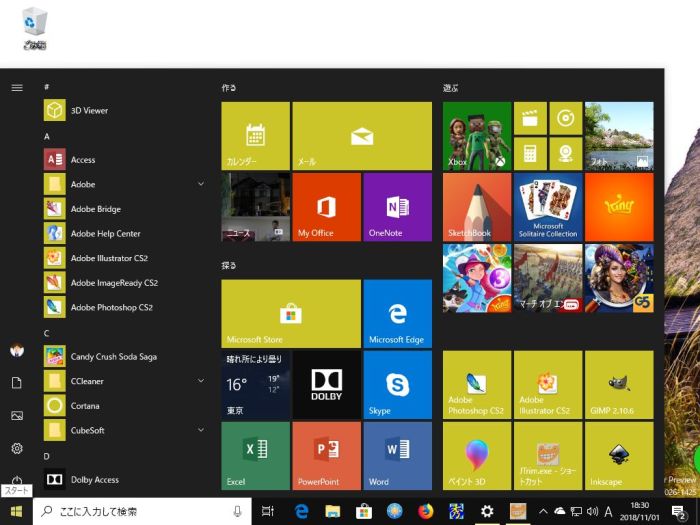The height and width of the screenshot is (525, 700).
Task: Open the GIMP 2.10.6 tile
Action: coord(619,384)
